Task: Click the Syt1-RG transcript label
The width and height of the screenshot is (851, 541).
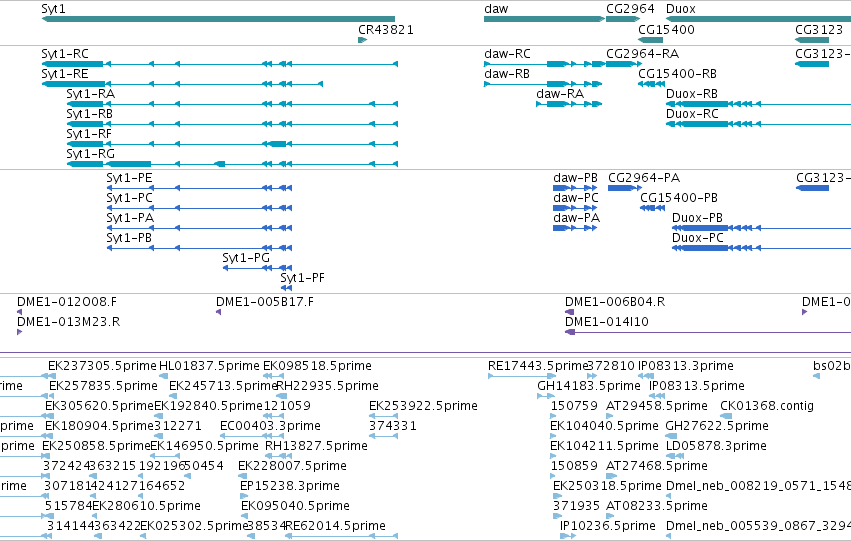Action: pyautogui.click(x=91, y=154)
